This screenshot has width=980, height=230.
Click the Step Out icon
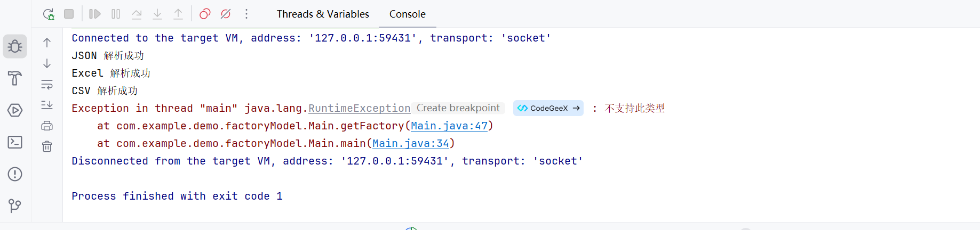coord(178,14)
